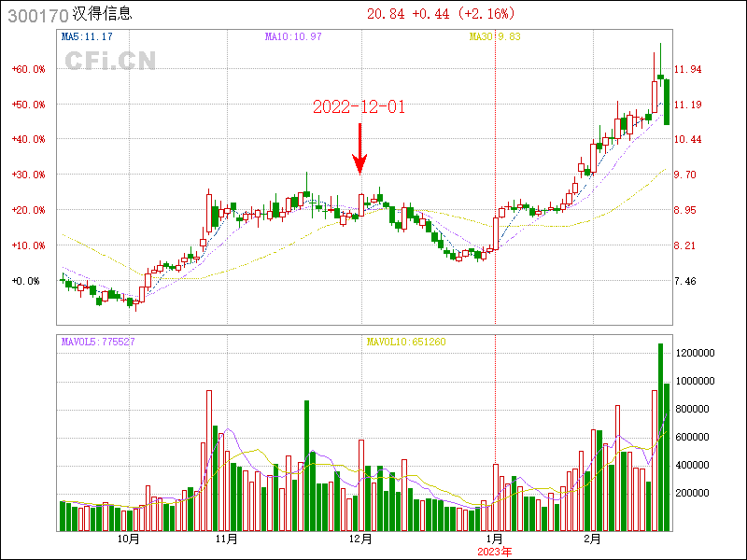Click the +30.0% axis label

pos(29,175)
